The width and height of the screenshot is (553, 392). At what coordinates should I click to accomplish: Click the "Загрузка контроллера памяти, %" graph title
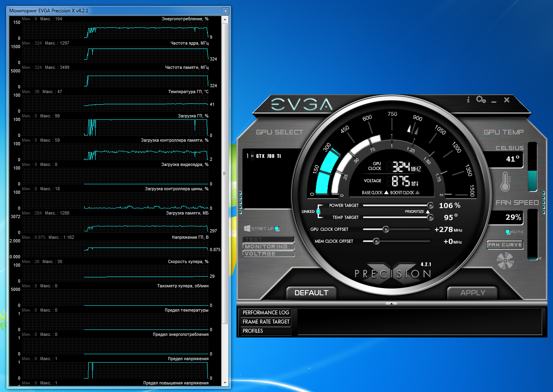(175, 140)
